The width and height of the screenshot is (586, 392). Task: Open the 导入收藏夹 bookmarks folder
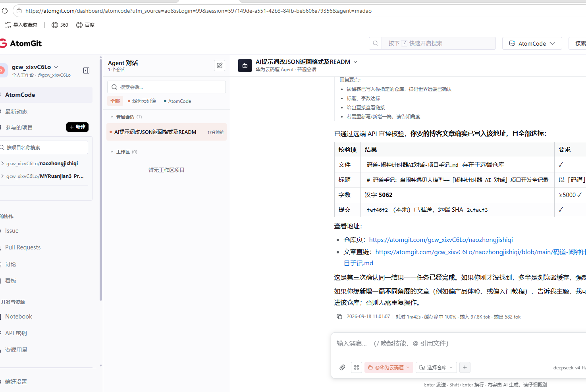(x=21, y=25)
